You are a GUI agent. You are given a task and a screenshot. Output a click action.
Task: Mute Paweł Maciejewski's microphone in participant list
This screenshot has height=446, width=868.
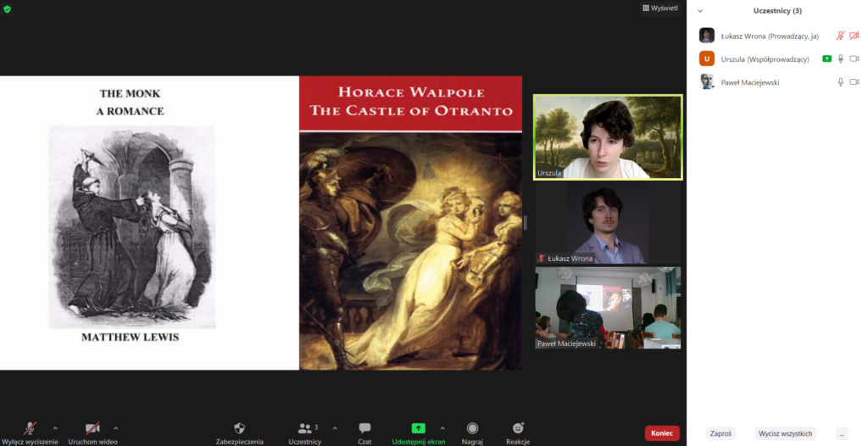point(840,82)
